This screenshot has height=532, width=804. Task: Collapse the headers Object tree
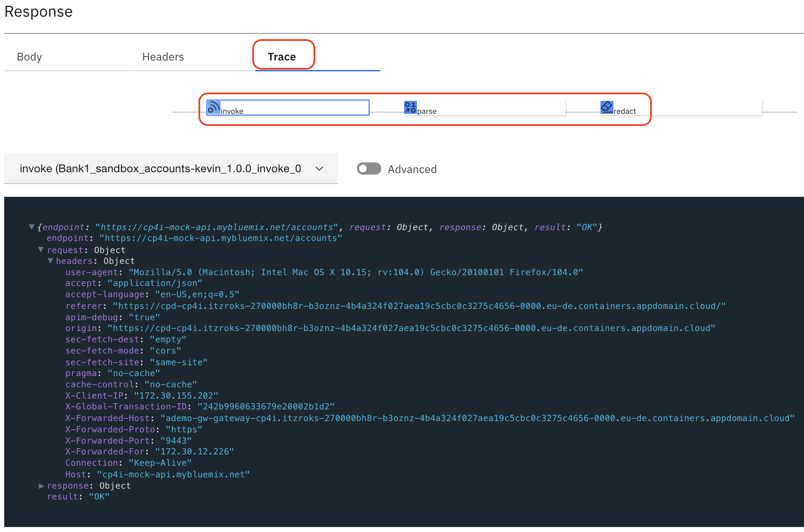[x=50, y=261]
